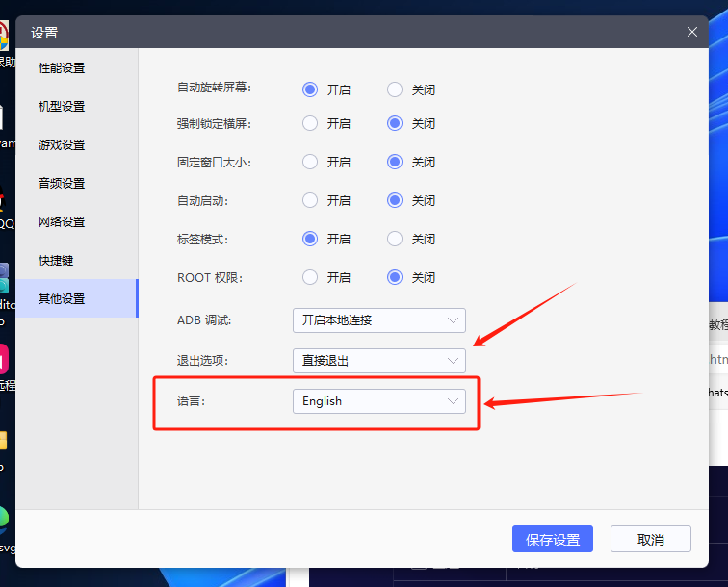The width and height of the screenshot is (728, 587).
Task: Disable 标签模式 with 关闭 radio
Action: click(x=395, y=239)
